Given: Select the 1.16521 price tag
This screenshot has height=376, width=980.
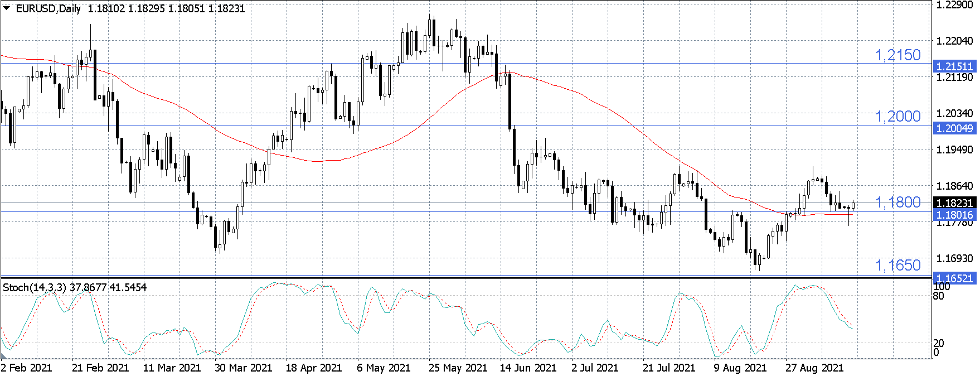Looking at the screenshot, I should click(x=954, y=278).
